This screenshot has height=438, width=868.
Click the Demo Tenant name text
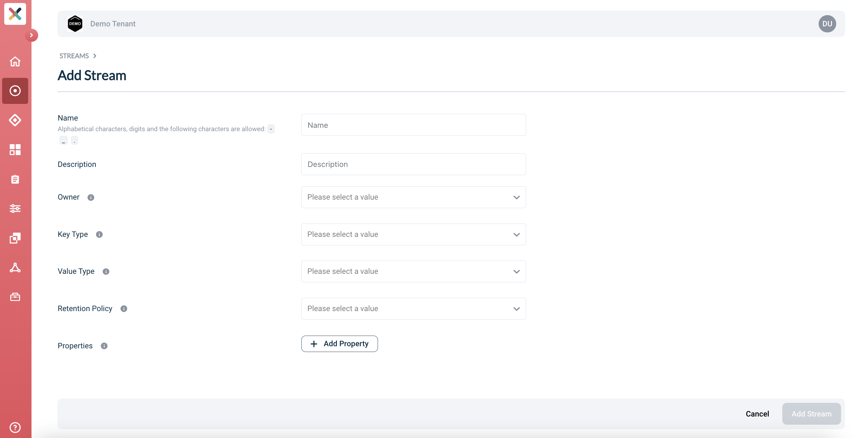113,24
